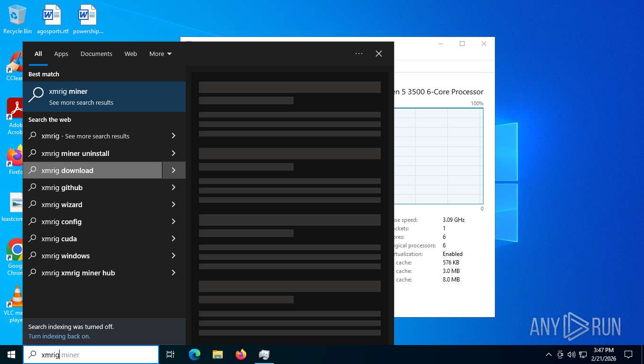
Task: Open the taskbar clock and calendar
Action: (x=603, y=355)
